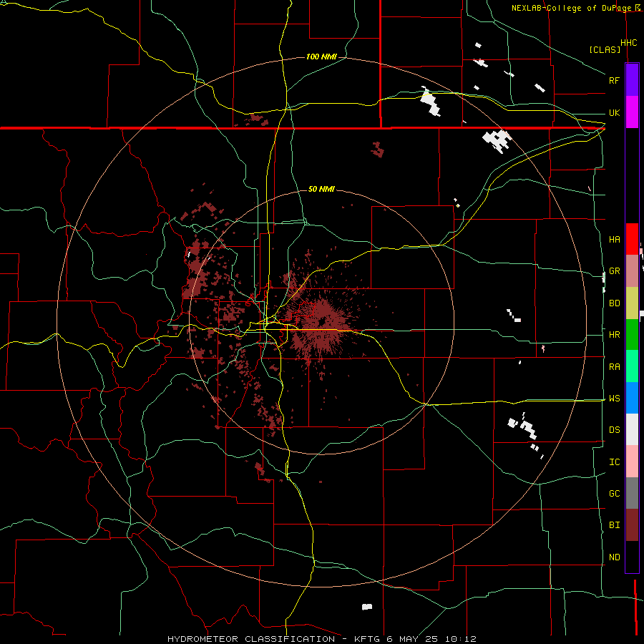Click the IC legend label

pyautogui.click(x=614, y=462)
